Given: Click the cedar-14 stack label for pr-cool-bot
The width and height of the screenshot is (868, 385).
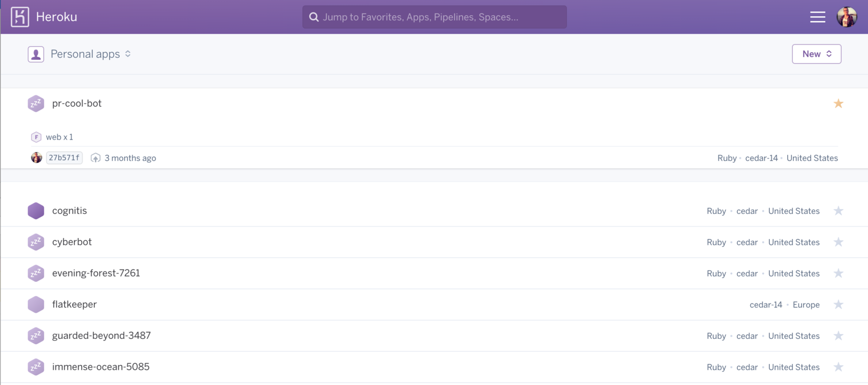Looking at the screenshot, I should 761,158.
